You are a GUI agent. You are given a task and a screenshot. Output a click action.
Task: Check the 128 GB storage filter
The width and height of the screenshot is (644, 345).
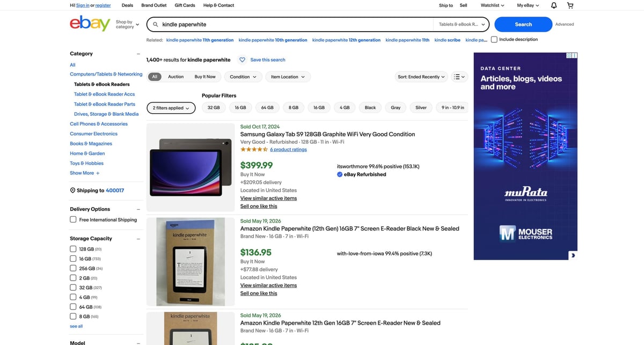coord(73,249)
